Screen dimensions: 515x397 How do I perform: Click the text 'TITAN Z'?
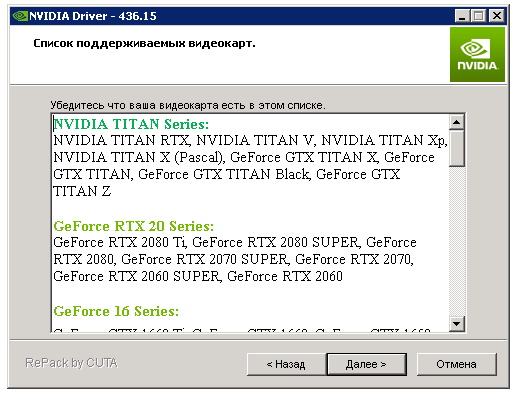(x=82, y=192)
